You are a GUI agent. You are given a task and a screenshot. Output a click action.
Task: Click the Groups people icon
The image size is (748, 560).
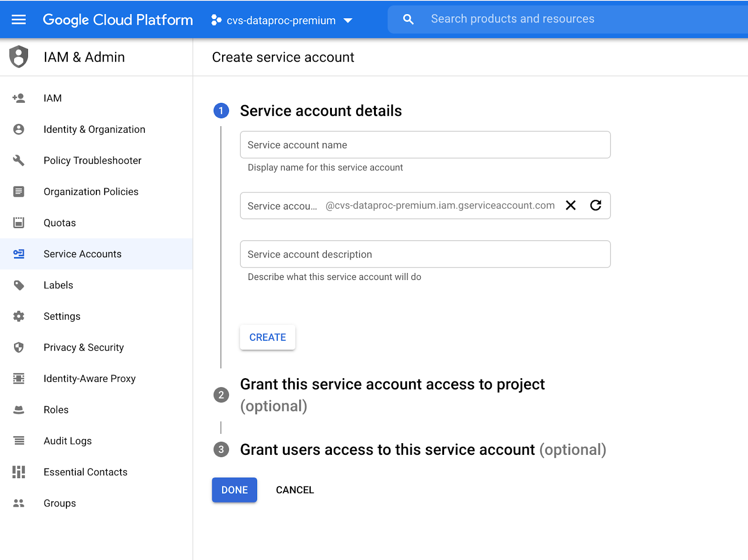pyautogui.click(x=19, y=503)
